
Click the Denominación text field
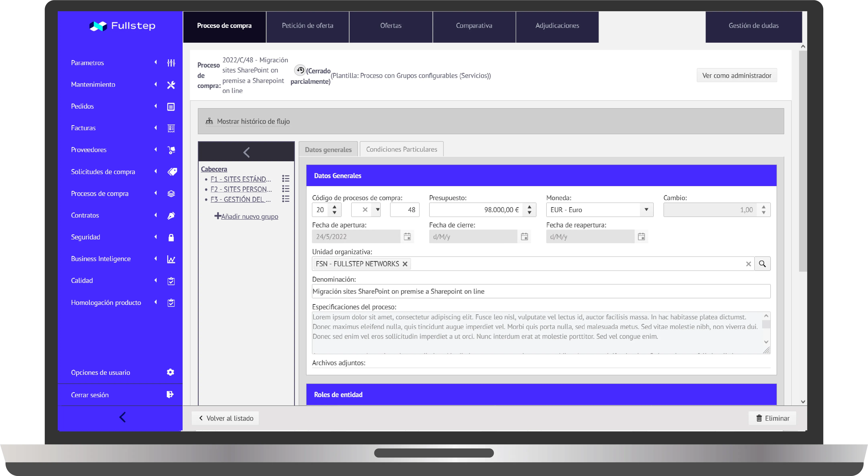pos(540,291)
